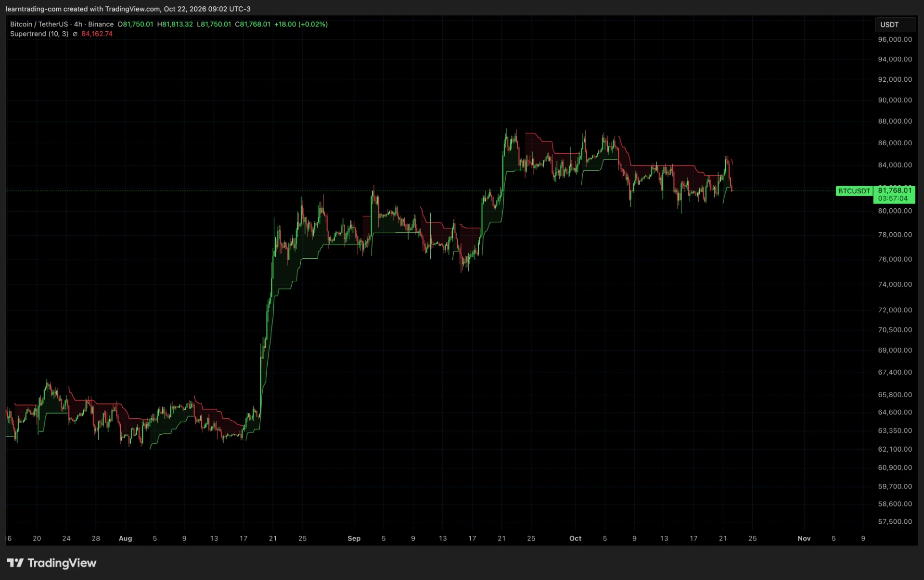Click the 96,000.00 price scale label
Image resolution: width=924 pixels, height=580 pixels.
point(895,39)
